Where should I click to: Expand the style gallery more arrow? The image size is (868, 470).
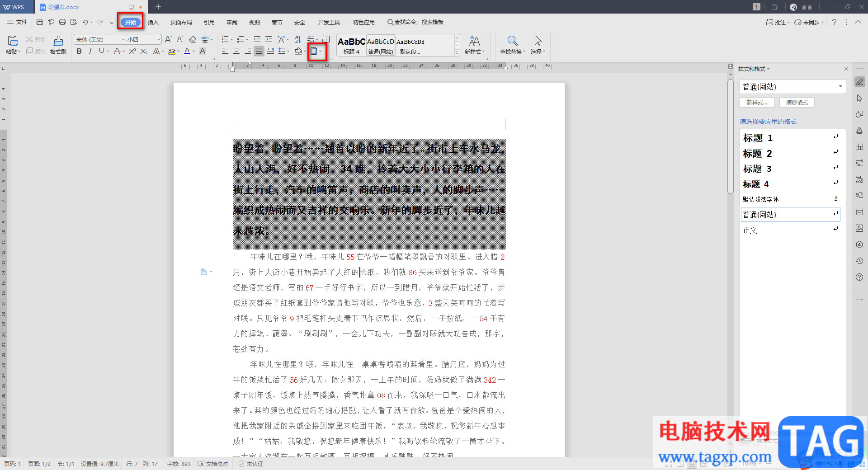coord(457,53)
